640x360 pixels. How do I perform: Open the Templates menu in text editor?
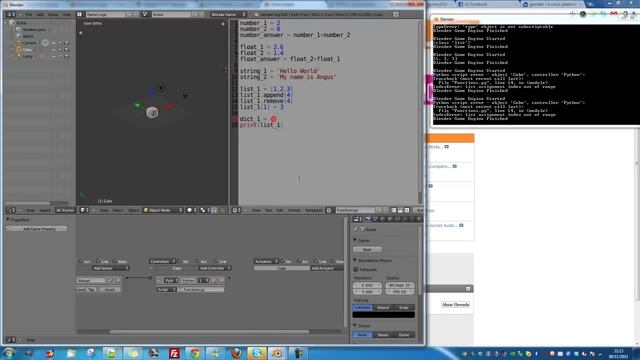click(x=313, y=210)
